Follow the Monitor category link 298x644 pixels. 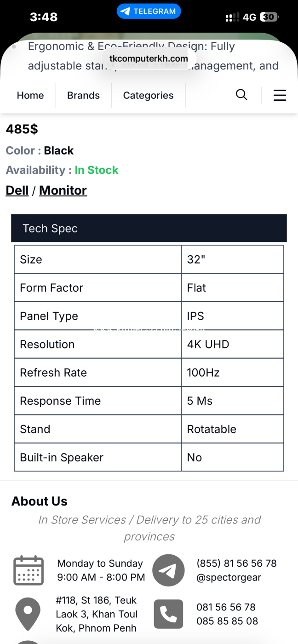[x=63, y=190]
